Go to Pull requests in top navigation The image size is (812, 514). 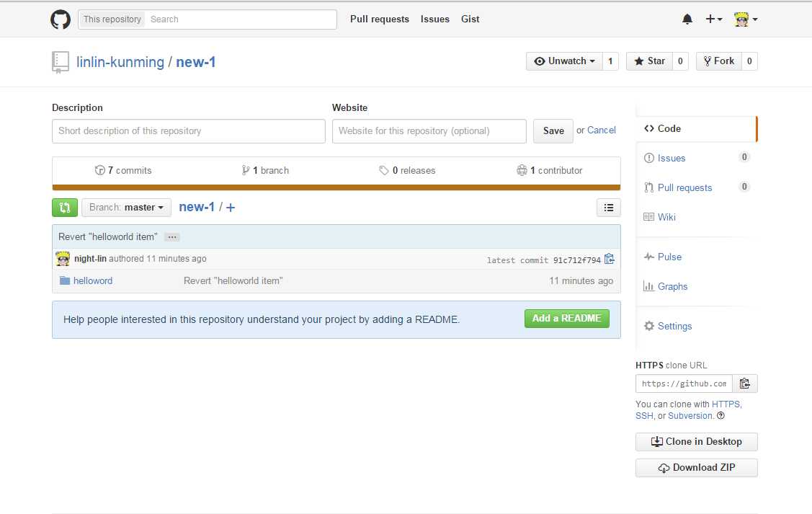pos(380,19)
